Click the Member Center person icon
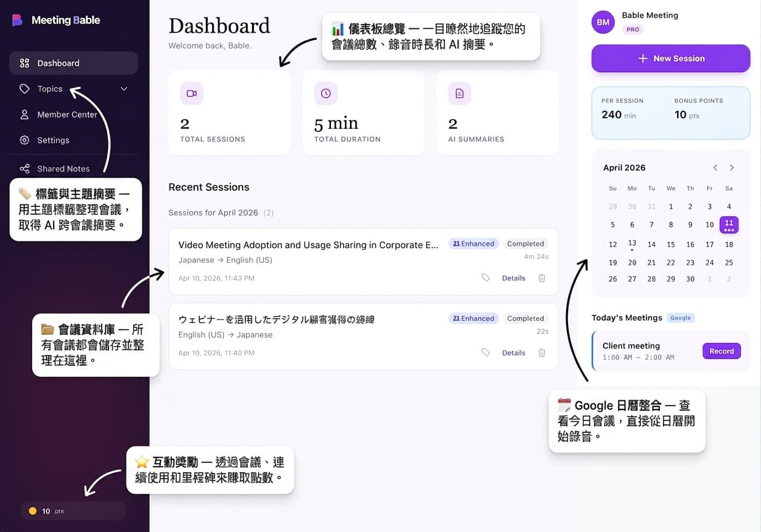The width and height of the screenshot is (761, 532). 23,115
